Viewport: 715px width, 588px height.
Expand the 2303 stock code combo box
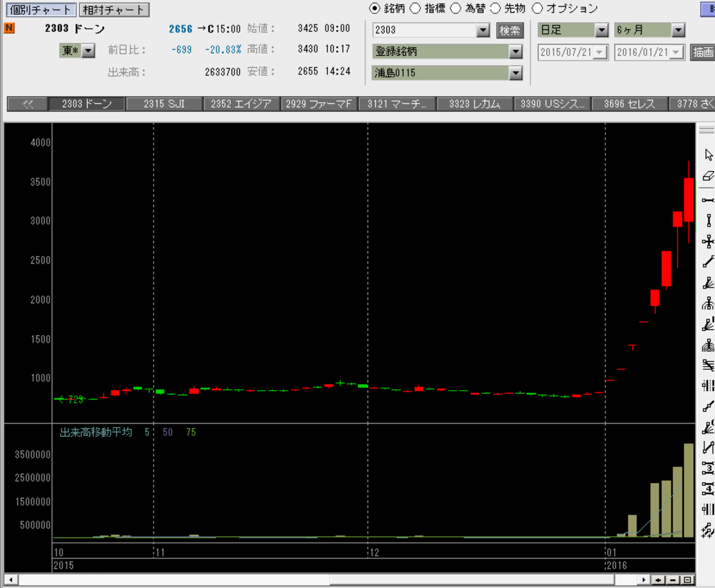click(x=483, y=30)
